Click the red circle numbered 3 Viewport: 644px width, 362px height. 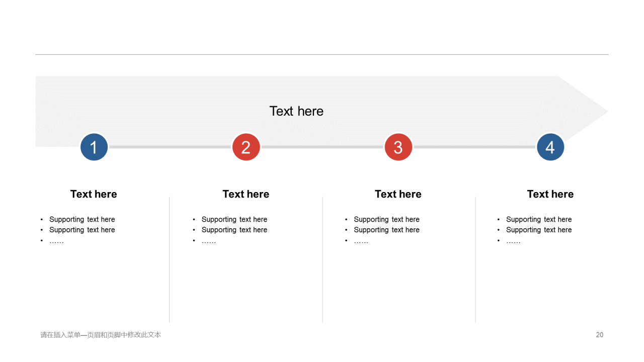pos(398,147)
